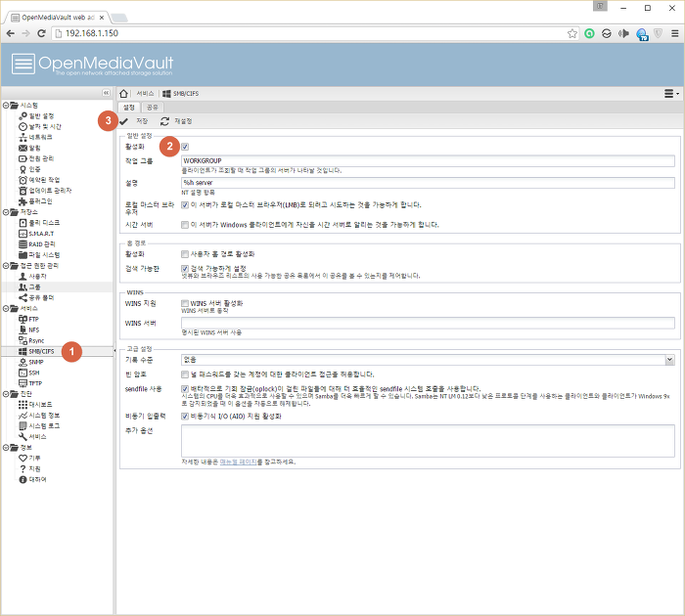Open 인증 (Certificates) ribbon item
Screen dimensions: 685x616
pos(29,169)
